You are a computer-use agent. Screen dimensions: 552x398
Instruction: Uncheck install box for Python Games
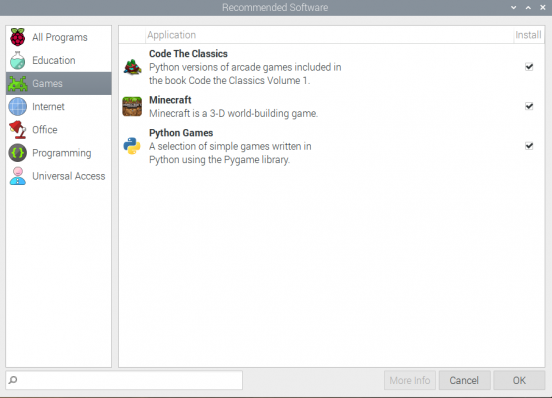[529, 146]
